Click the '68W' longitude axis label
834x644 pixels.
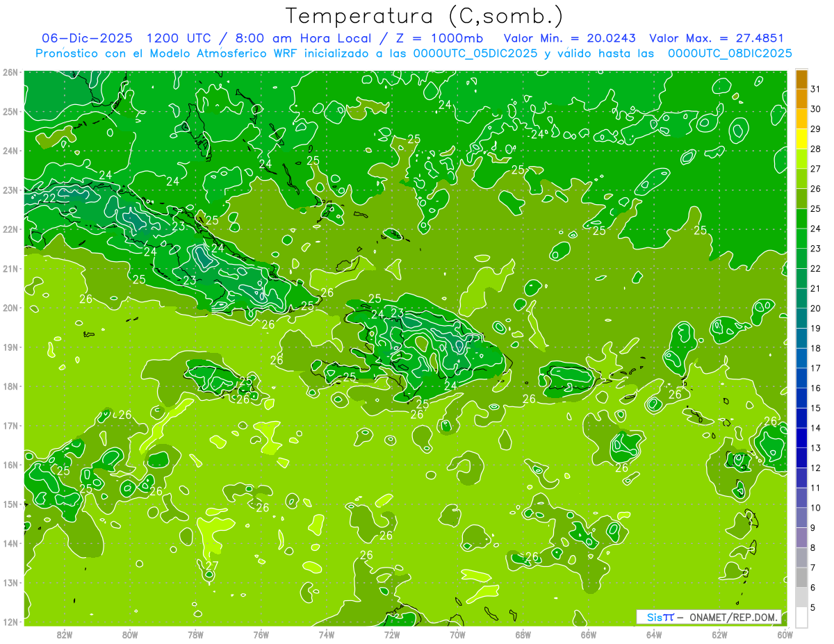[x=523, y=634]
